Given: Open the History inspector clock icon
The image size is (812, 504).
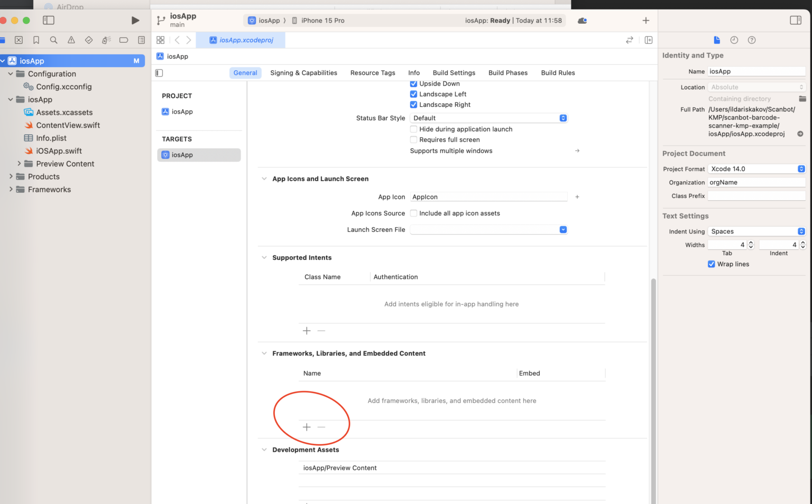Looking at the screenshot, I should pos(734,40).
